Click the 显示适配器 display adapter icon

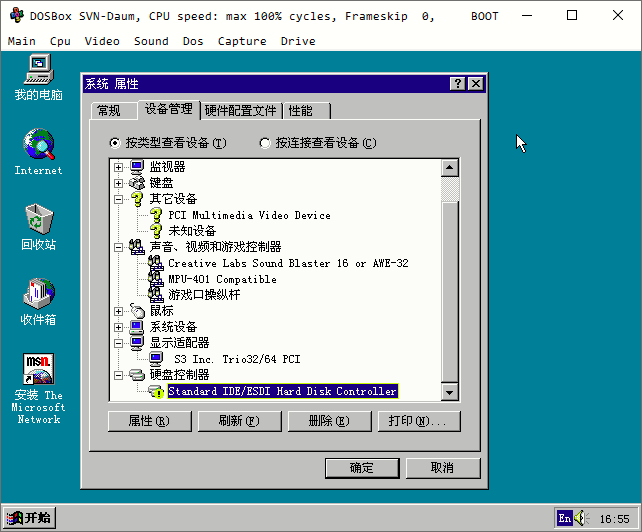[137, 343]
